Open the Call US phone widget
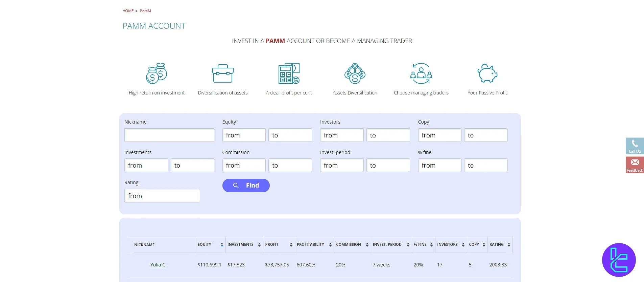Screen dimensions: 644x282 pos(635,146)
